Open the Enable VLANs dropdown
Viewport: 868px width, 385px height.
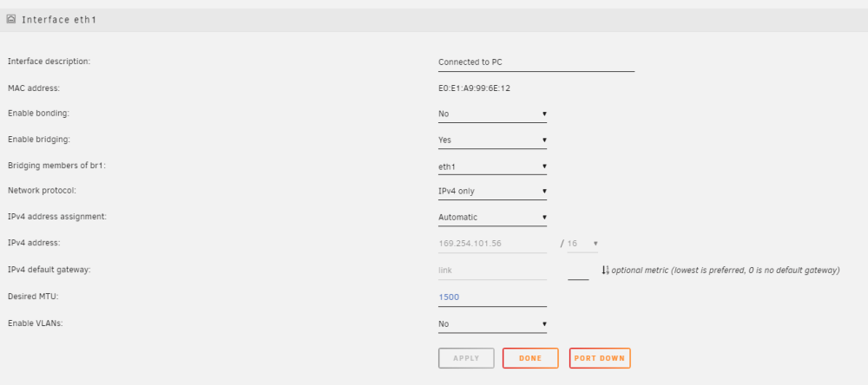492,324
